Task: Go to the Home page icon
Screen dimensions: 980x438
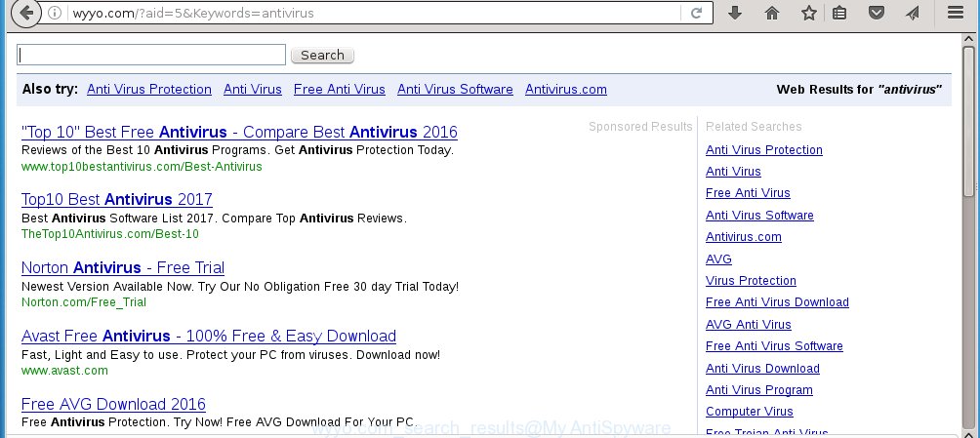Action: (x=772, y=13)
